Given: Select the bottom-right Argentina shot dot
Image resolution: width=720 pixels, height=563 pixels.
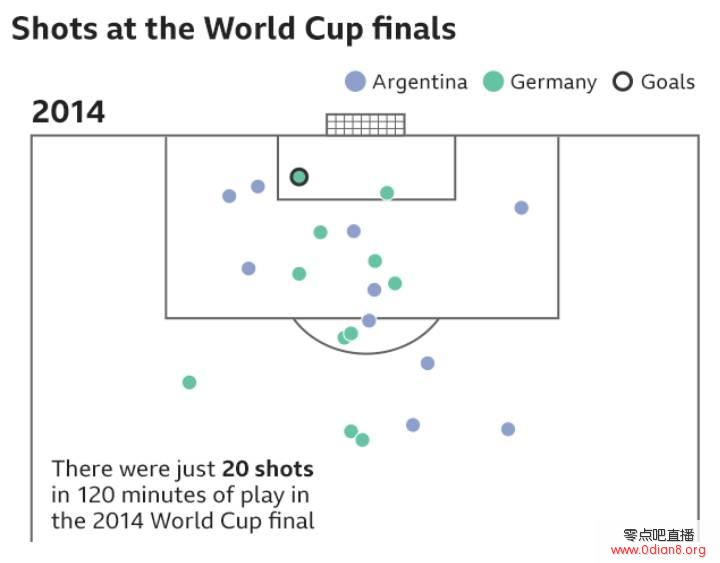Looking at the screenshot, I should pos(508,429).
